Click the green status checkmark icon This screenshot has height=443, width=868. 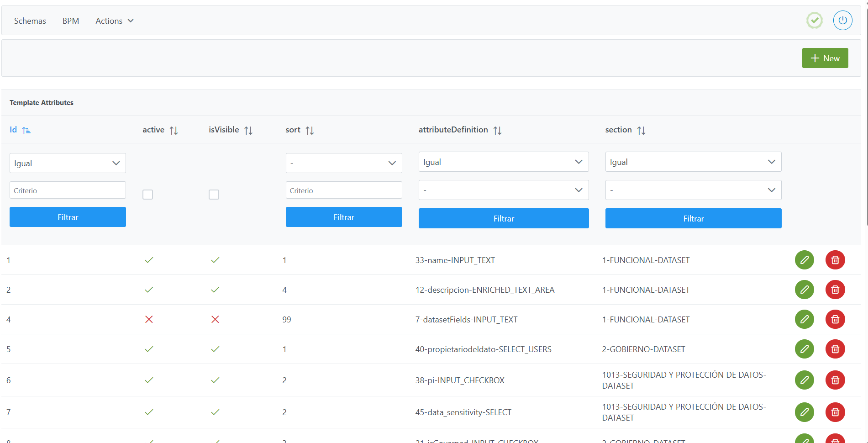(x=814, y=21)
